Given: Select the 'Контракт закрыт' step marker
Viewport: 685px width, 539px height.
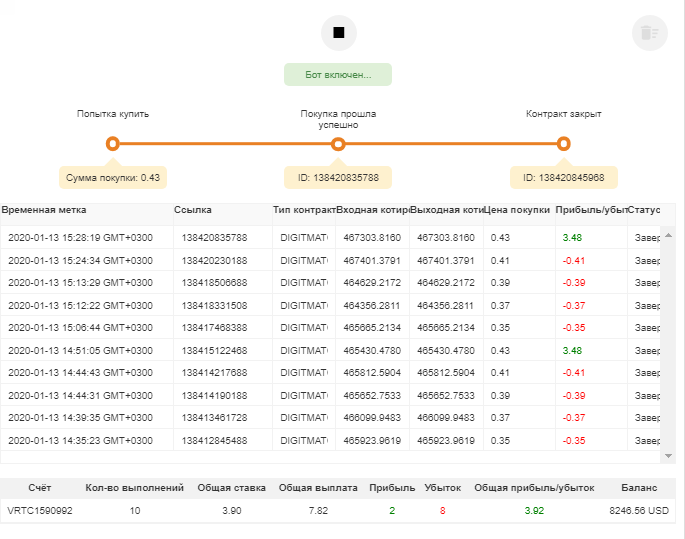Looking at the screenshot, I should coord(564,144).
